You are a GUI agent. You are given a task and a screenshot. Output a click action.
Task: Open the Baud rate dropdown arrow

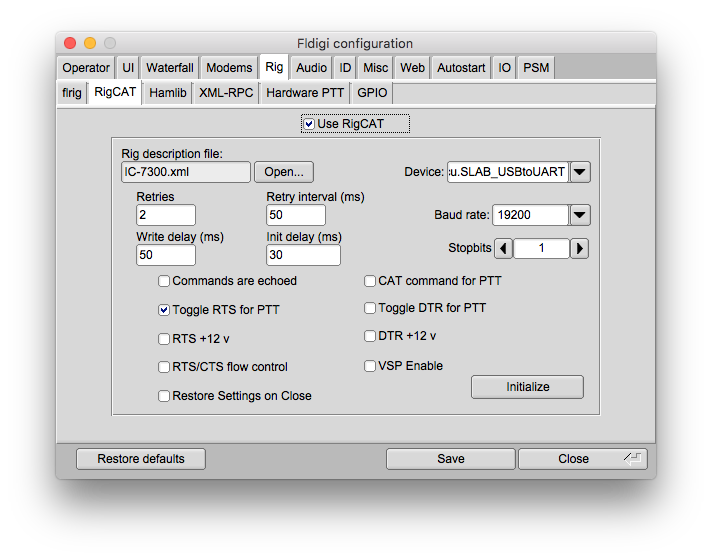[580, 215]
